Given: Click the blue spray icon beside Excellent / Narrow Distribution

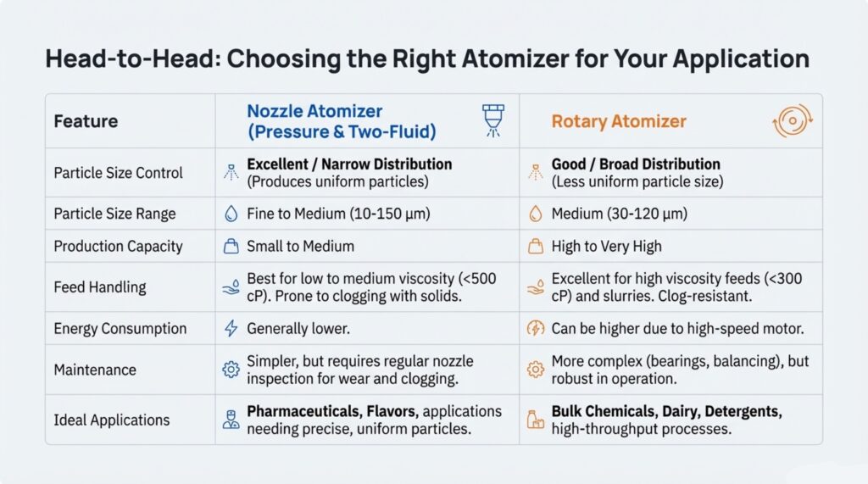Looking at the screenshot, I should (x=231, y=172).
